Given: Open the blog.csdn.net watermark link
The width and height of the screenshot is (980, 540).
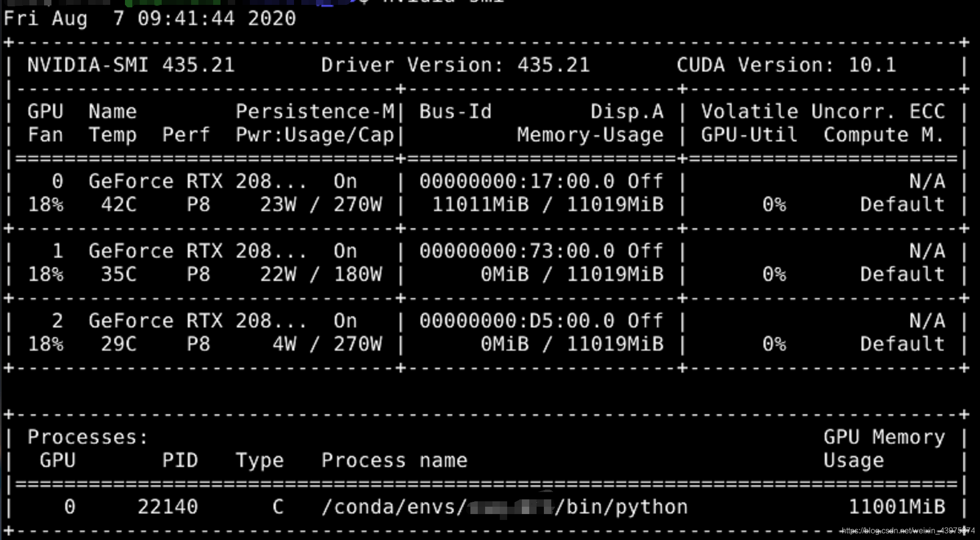Looking at the screenshot, I should pos(906,530).
